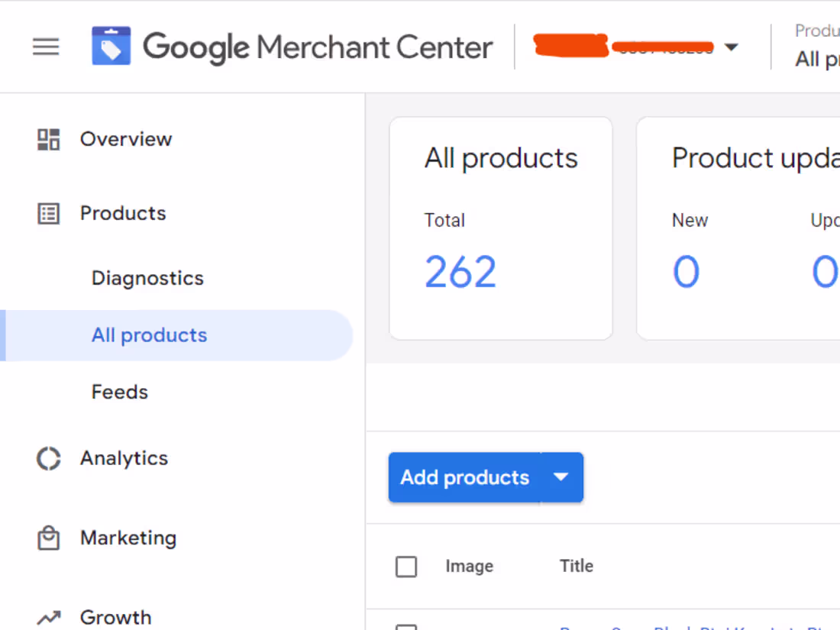This screenshot has width=840, height=630.
Task: Open the navigation hamburger menu
Action: 45,47
